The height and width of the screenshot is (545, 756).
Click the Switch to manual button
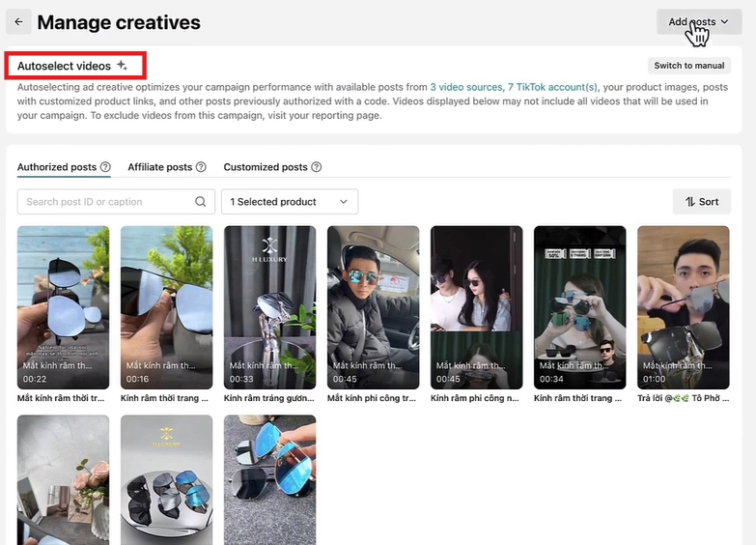(x=688, y=66)
